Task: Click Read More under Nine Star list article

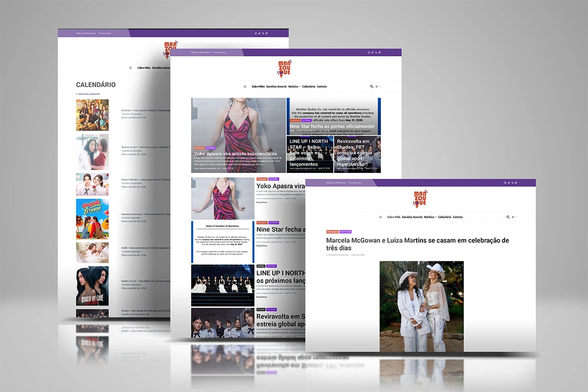Action: pyautogui.click(x=261, y=246)
